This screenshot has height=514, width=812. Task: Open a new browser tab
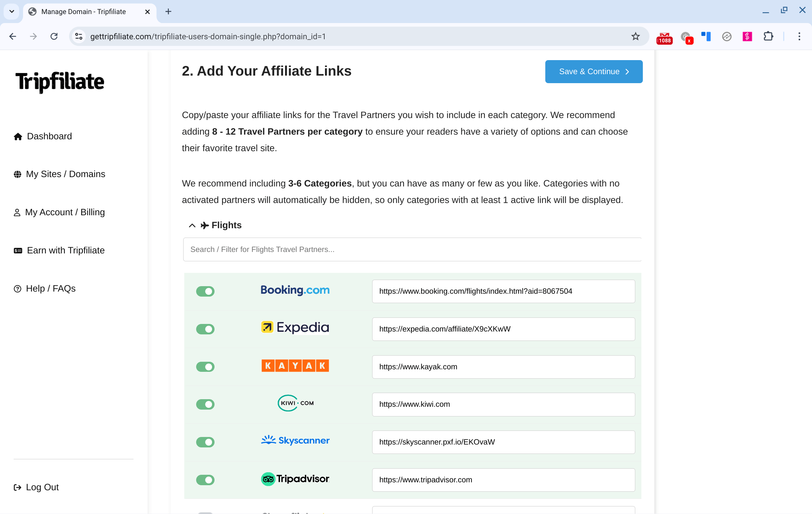(x=168, y=12)
